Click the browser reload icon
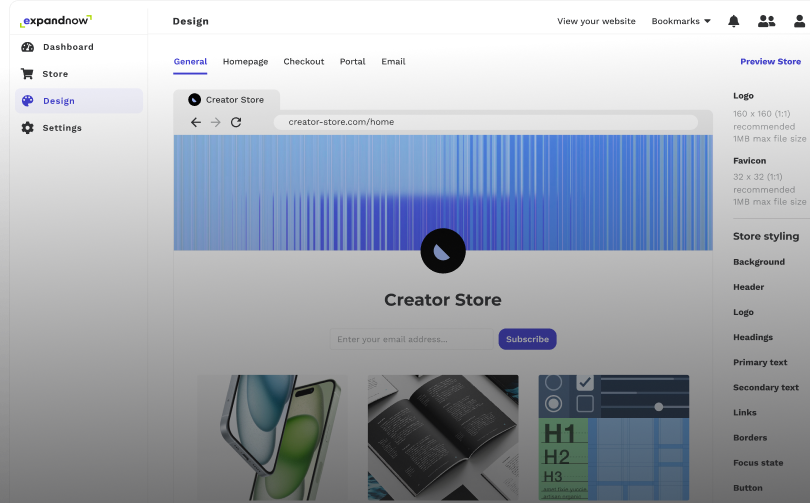Screen dimensions: 810x503 (x=236, y=122)
